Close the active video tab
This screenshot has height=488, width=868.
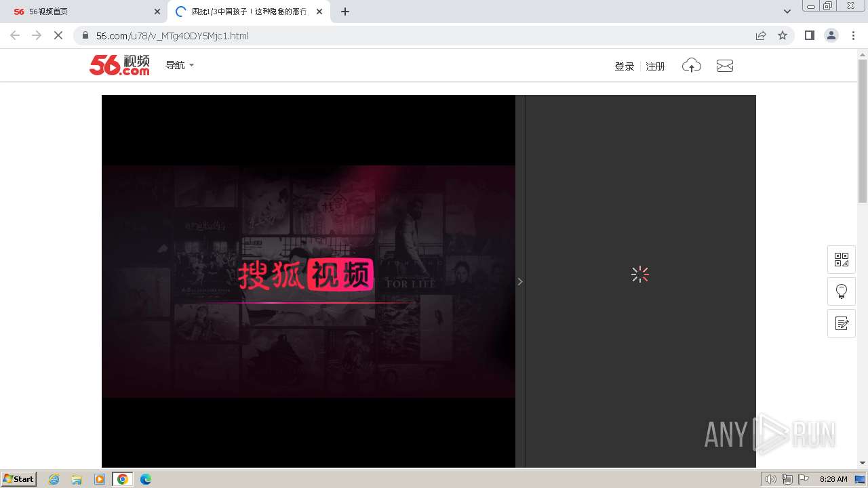point(319,12)
